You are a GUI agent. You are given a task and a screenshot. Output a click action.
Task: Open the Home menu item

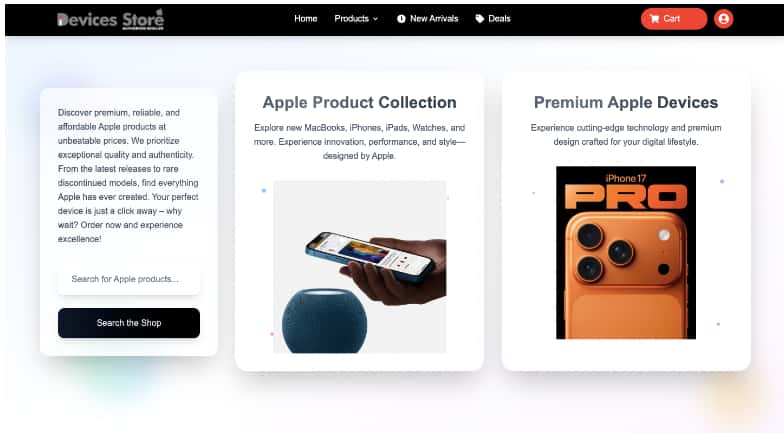(x=306, y=18)
